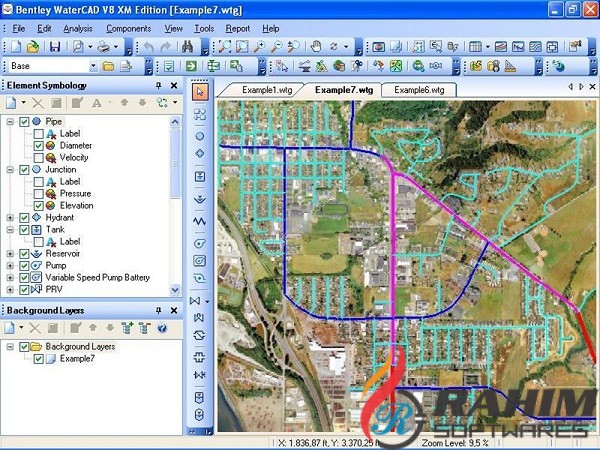Screen dimensions: 600x450
Task: Pin the Background Layers panel
Action: pos(158,310)
